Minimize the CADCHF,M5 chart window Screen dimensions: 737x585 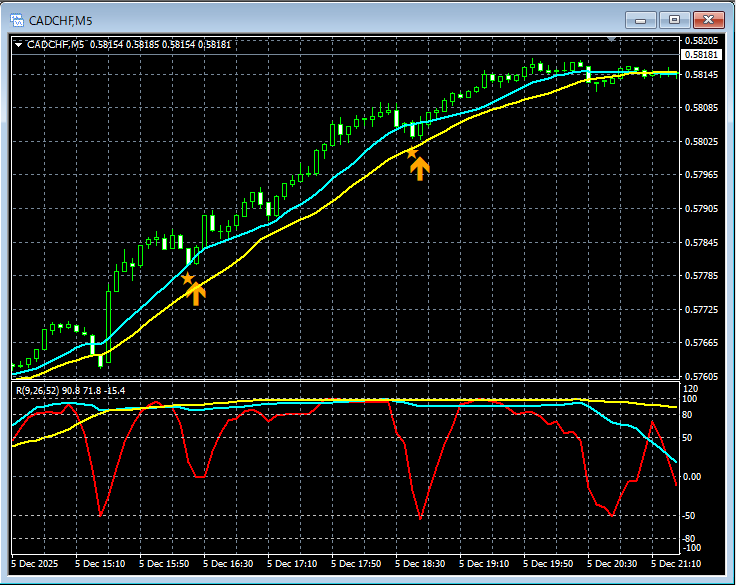(641, 19)
